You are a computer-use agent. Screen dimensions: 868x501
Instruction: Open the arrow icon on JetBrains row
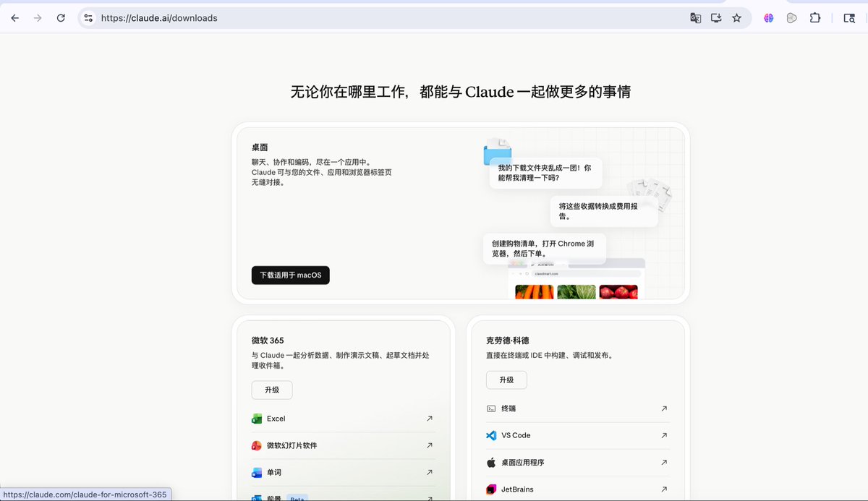[x=664, y=489]
